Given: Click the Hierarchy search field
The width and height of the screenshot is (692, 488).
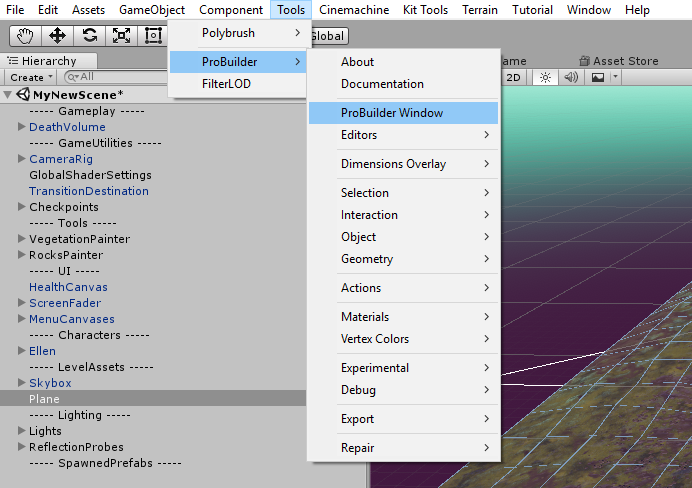Looking at the screenshot, I should (110, 77).
